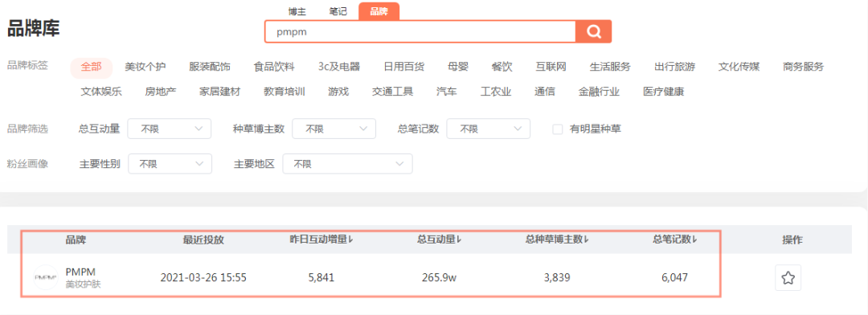This screenshot has height=315, width=868.
Task: Filter by 金融行业 tag
Action: coord(599,92)
